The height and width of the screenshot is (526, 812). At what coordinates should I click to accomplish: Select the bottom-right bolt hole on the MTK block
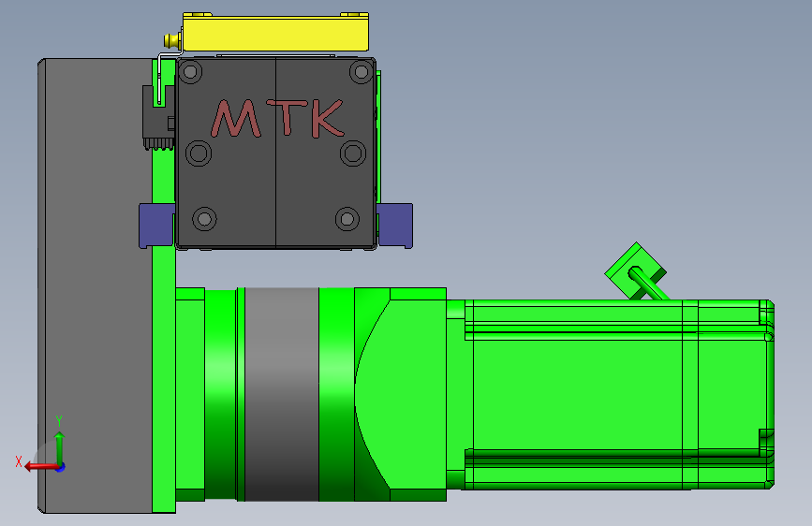347,219
